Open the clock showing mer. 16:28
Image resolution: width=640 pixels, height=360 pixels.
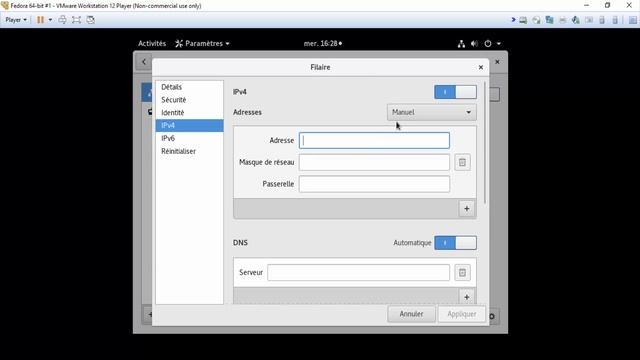tap(323, 43)
